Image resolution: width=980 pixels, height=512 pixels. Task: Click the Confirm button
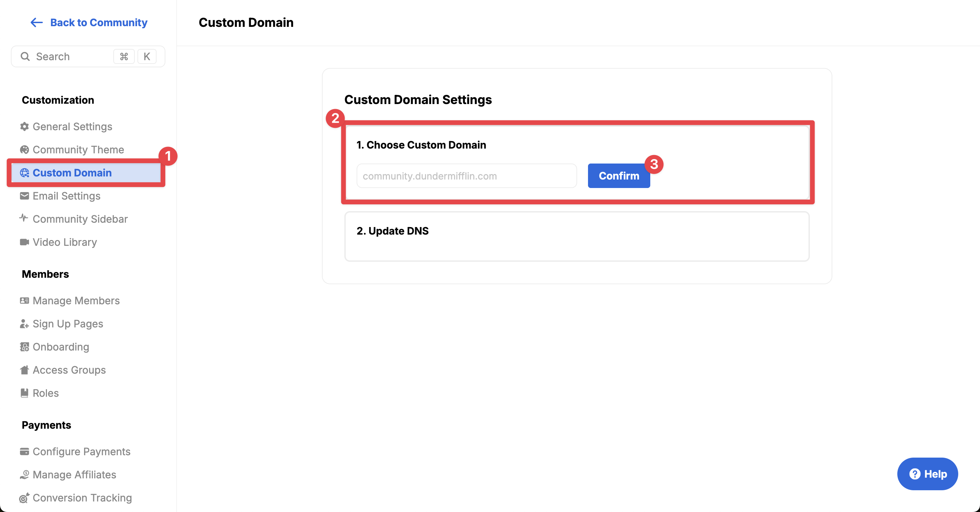619,176
